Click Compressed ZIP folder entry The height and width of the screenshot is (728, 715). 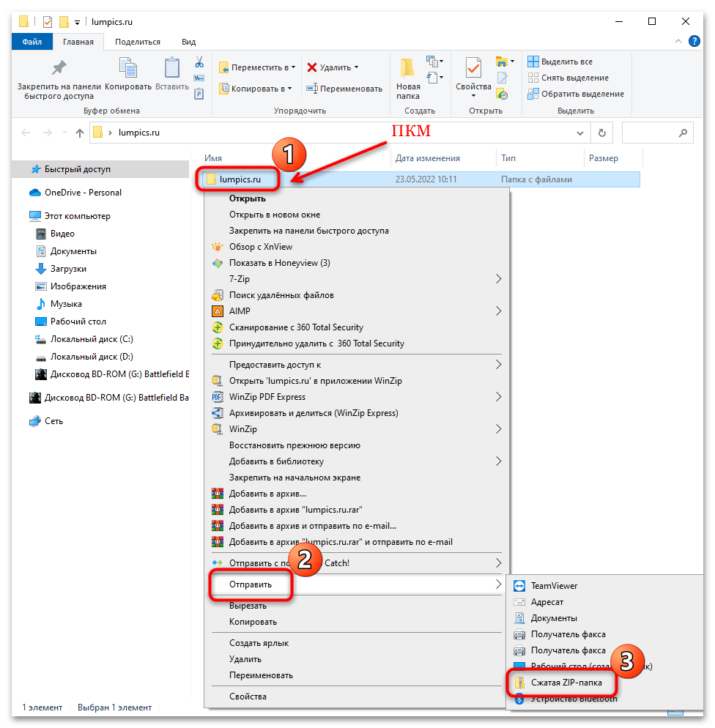tap(566, 683)
